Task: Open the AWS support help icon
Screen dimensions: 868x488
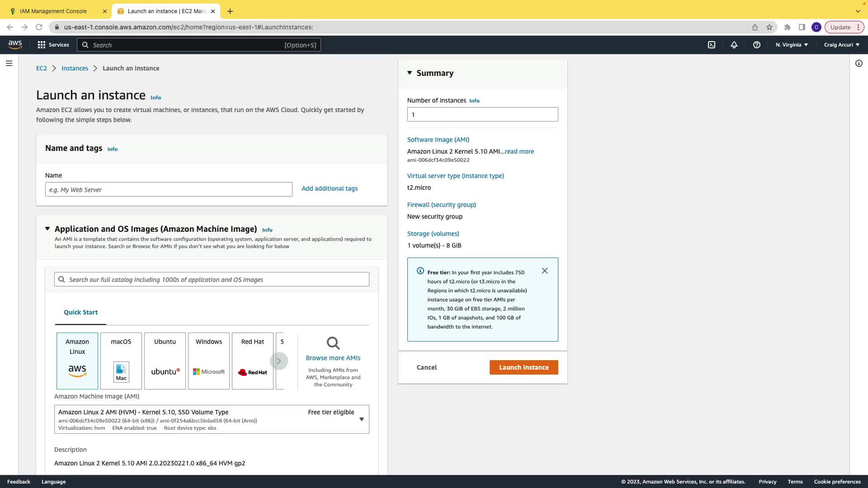Action: click(x=757, y=45)
